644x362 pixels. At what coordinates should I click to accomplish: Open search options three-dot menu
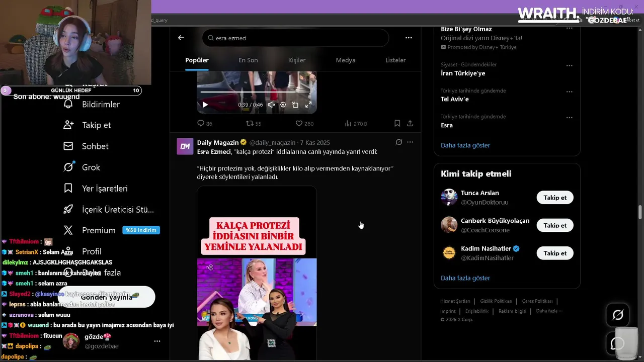409,38
